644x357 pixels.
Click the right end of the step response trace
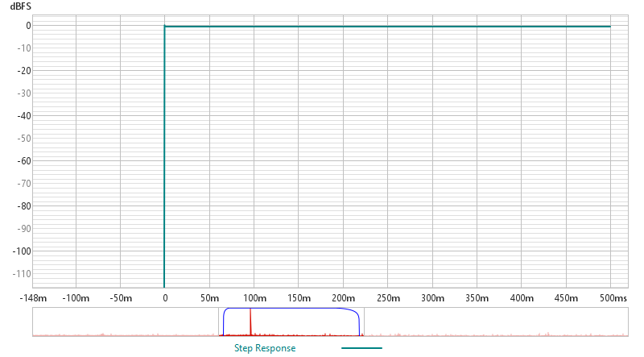tap(609, 27)
